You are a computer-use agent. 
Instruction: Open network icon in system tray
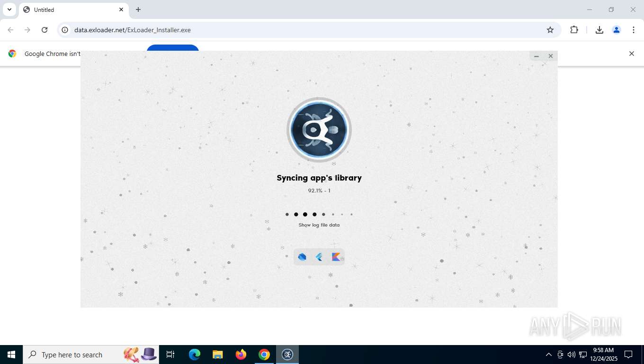pos(583,355)
